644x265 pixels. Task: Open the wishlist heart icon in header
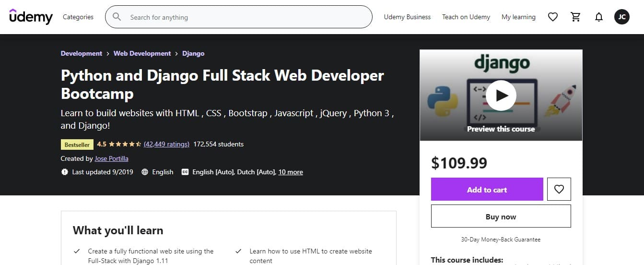point(553,17)
